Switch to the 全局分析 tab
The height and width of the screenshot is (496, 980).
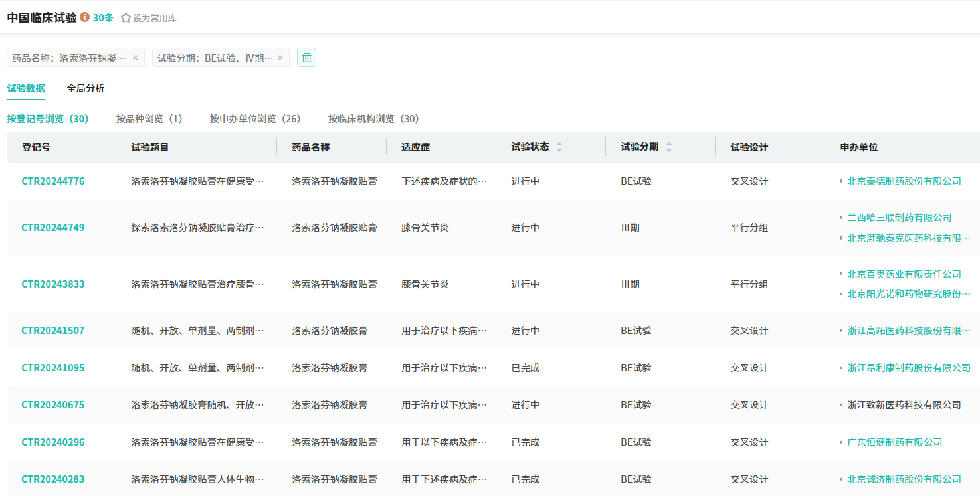click(86, 88)
